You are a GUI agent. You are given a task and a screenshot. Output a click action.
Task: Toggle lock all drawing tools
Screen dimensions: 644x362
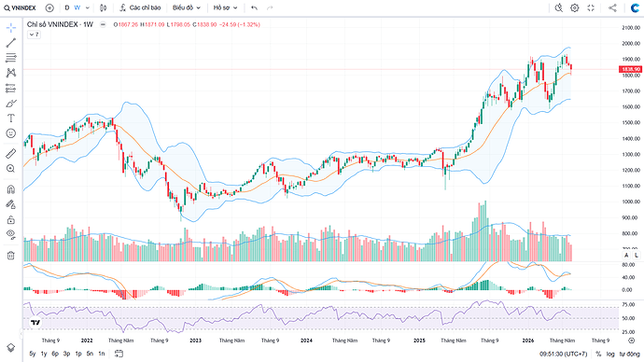[x=11, y=219]
